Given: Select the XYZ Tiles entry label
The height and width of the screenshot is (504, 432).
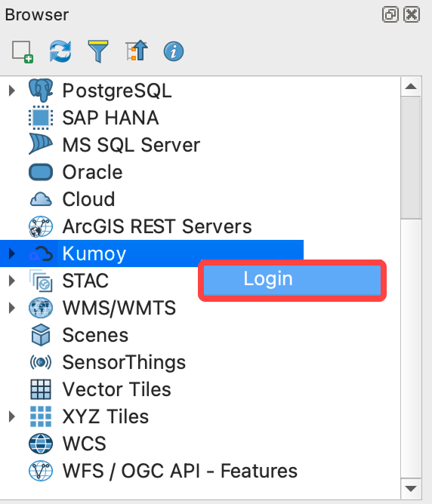Looking at the screenshot, I should 105,416.
